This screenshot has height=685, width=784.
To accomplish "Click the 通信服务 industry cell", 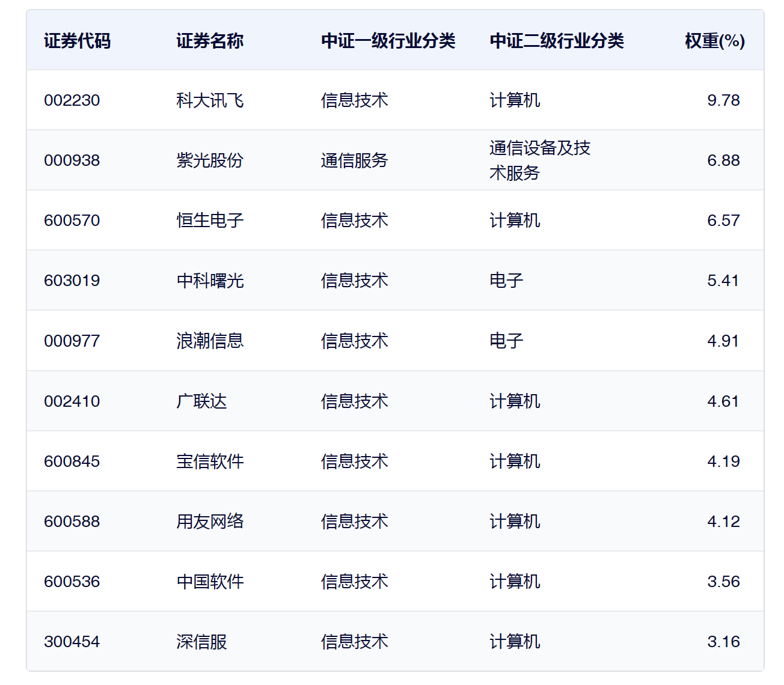I will click(354, 160).
